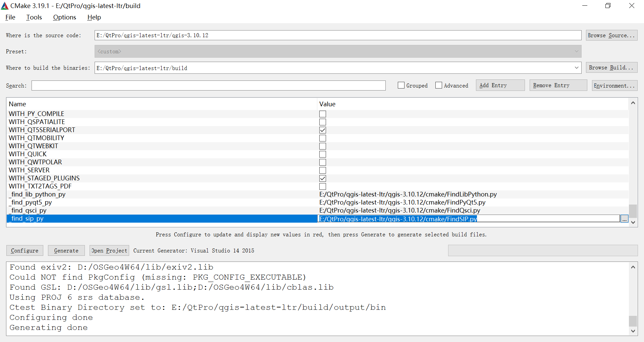The width and height of the screenshot is (644, 342).
Task: Select the WITH_SERVER name cell
Action: click(29, 170)
